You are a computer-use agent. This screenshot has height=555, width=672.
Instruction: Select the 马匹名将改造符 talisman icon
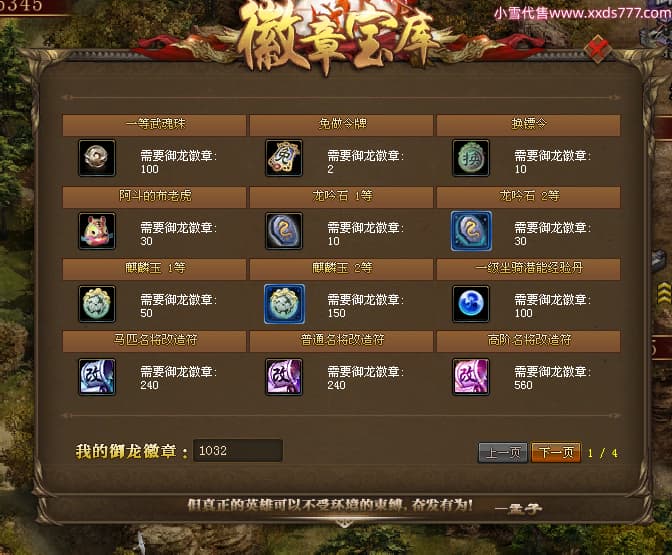coord(97,376)
